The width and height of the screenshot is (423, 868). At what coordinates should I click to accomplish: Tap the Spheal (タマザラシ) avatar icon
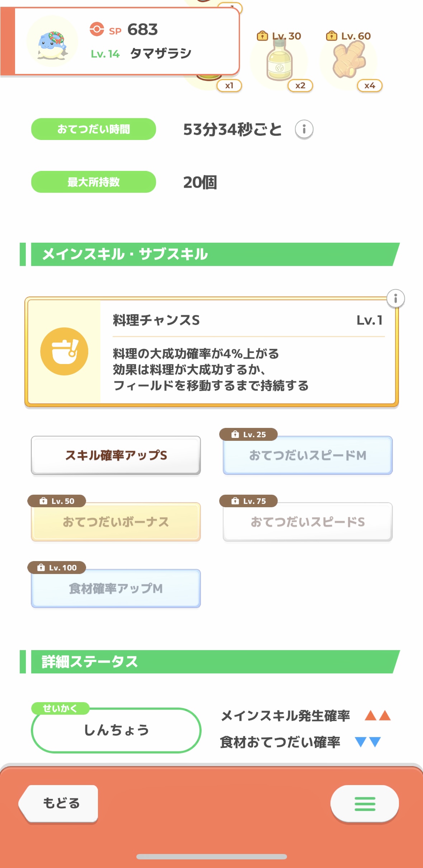tap(52, 42)
